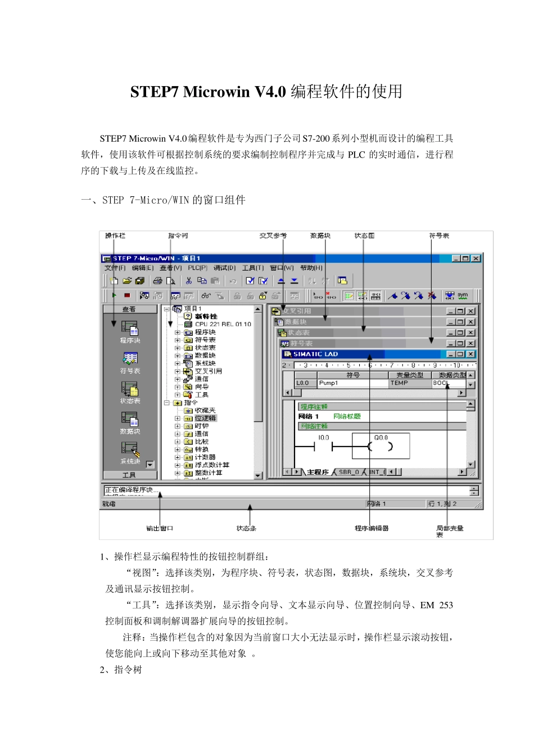534x756 pixels.
Task: Click the Compile All toolbar icon
Action: click(x=263, y=281)
